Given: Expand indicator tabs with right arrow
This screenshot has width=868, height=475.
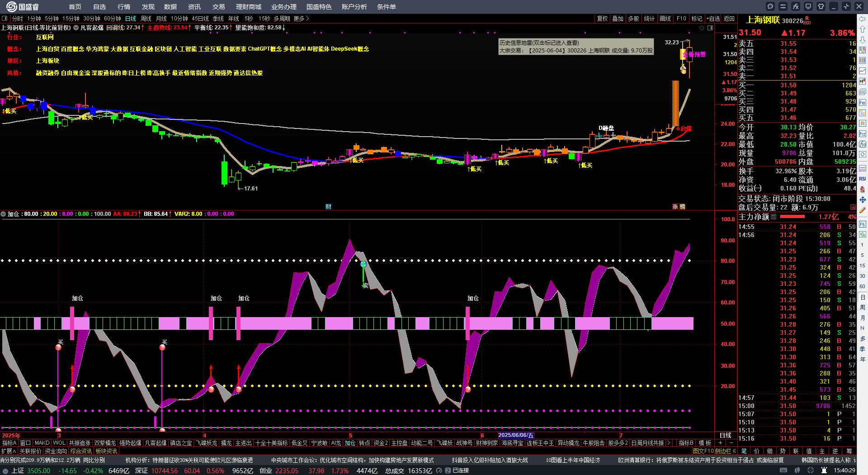Looking at the screenshot, I should [x=669, y=443].
